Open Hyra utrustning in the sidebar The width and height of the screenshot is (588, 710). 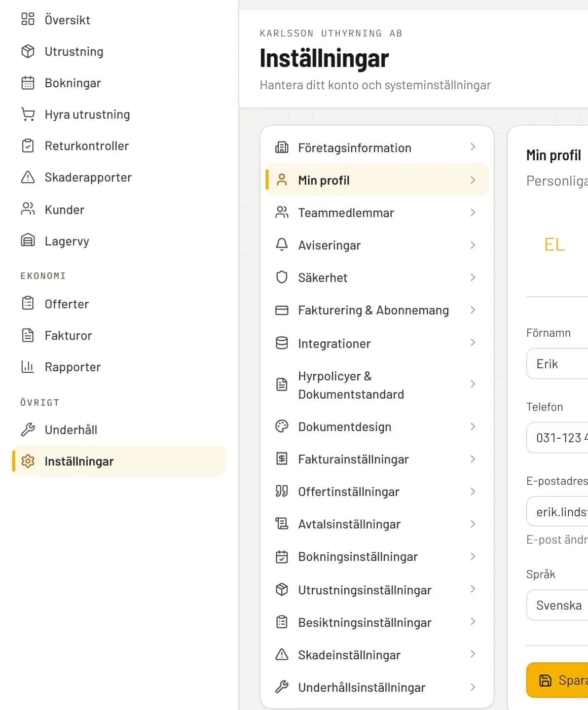click(119, 114)
